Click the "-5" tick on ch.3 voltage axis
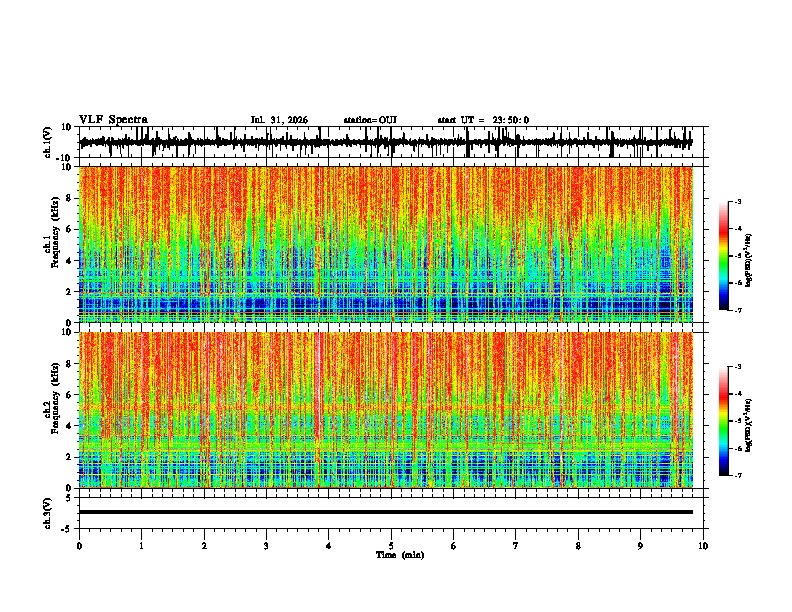 [x=67, y=529]
